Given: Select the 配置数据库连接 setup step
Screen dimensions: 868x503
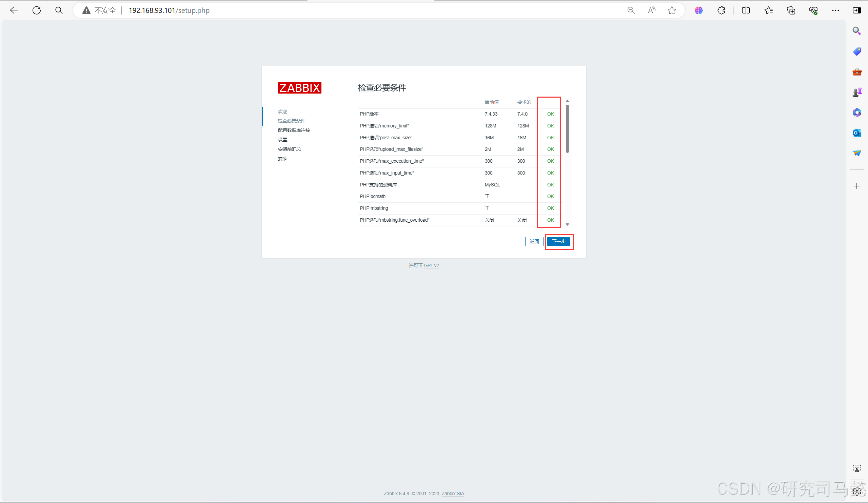Looking at the screenshot, I should [294, 130].
